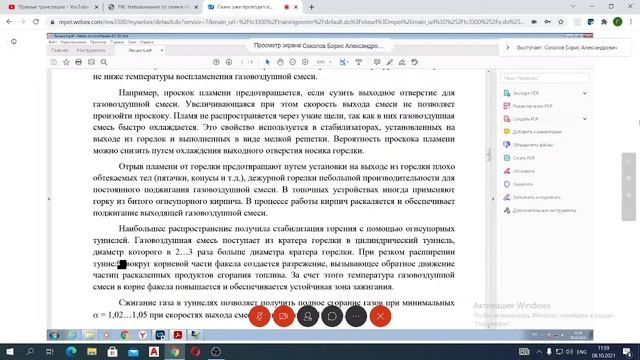Click the session info icon at far left
640x360 pixels.
[13, 41]
